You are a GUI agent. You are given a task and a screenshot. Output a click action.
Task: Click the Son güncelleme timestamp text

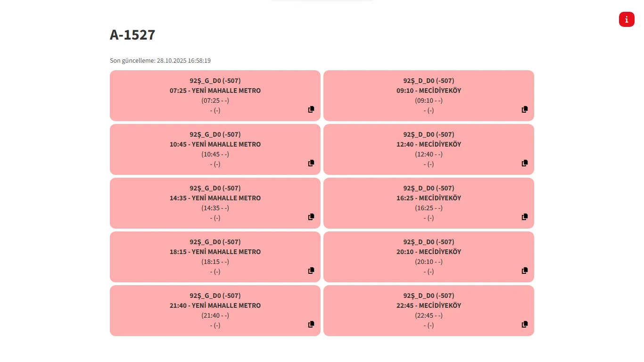160,61
